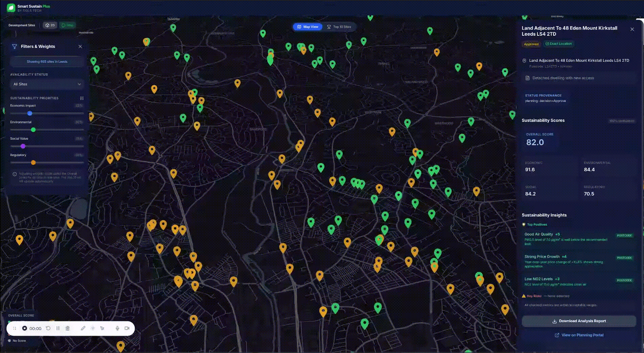The image size is (644, 353).
Task: Toggle the camera in the recording toolbar
Action: coord(127,328)
